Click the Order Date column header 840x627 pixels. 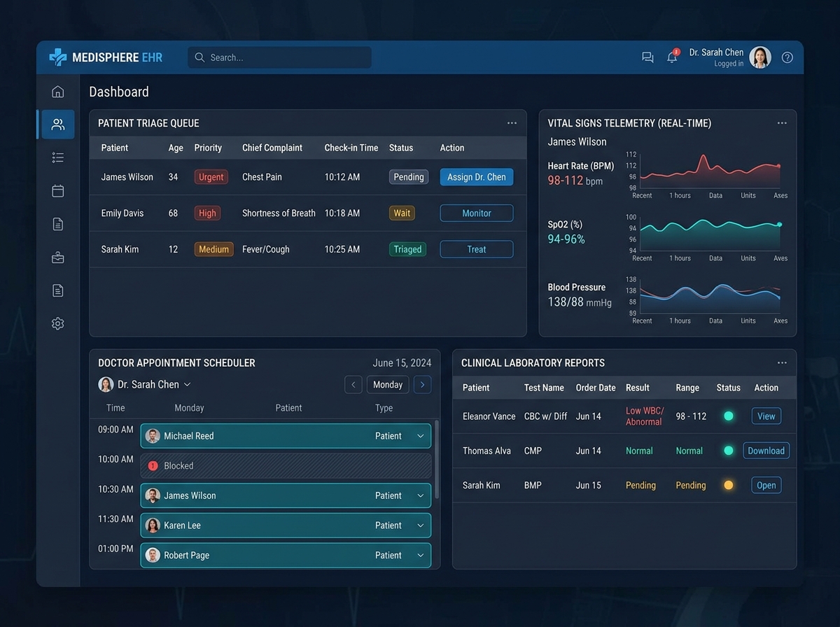coord(596,388)
